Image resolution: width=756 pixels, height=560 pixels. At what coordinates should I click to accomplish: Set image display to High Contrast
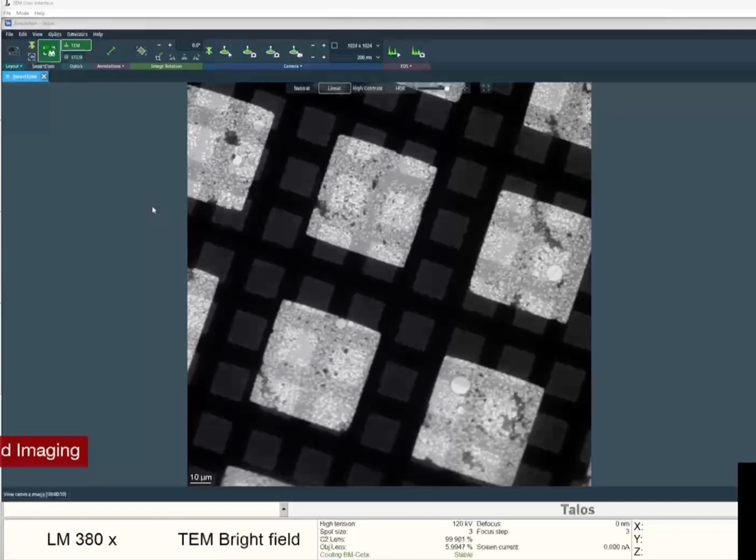click(x=367, y=88)
